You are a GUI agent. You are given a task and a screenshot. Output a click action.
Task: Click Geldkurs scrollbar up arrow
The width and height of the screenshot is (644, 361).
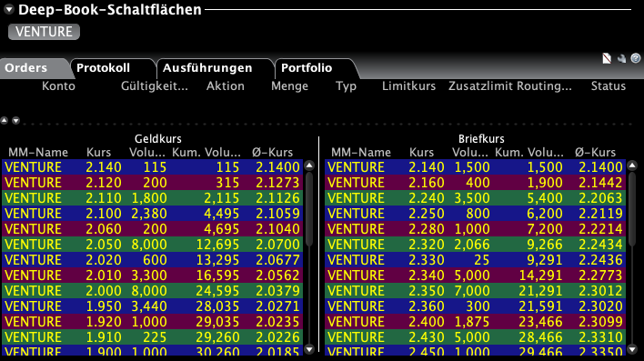pyautogui.click(x=309, y=165)
